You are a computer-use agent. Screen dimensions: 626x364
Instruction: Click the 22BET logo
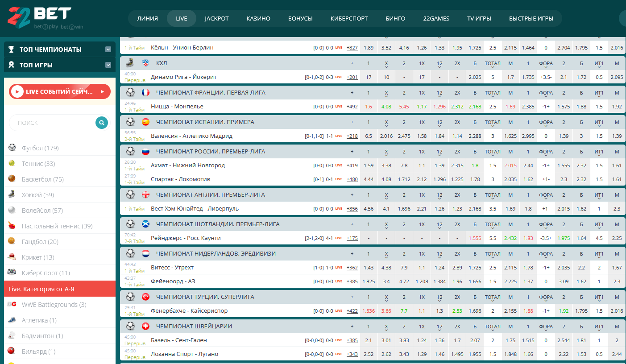pyautogui.click(x=39, y=18)
